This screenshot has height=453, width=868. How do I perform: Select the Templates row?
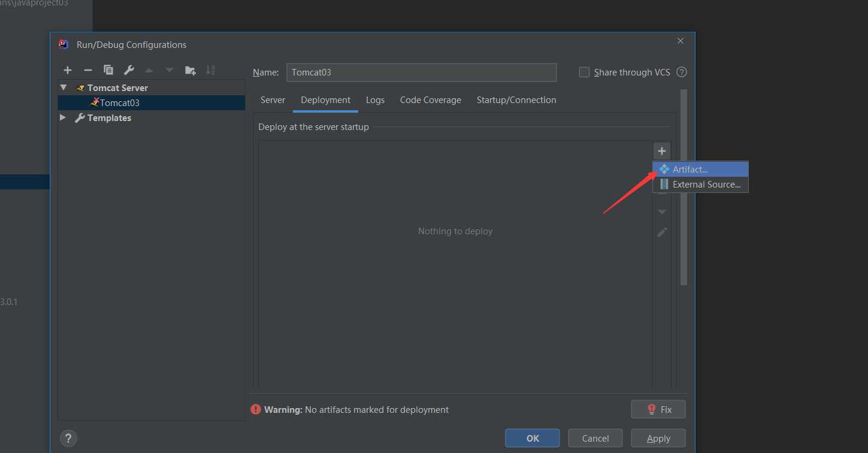pyautogui.click(x=152, y=118)
